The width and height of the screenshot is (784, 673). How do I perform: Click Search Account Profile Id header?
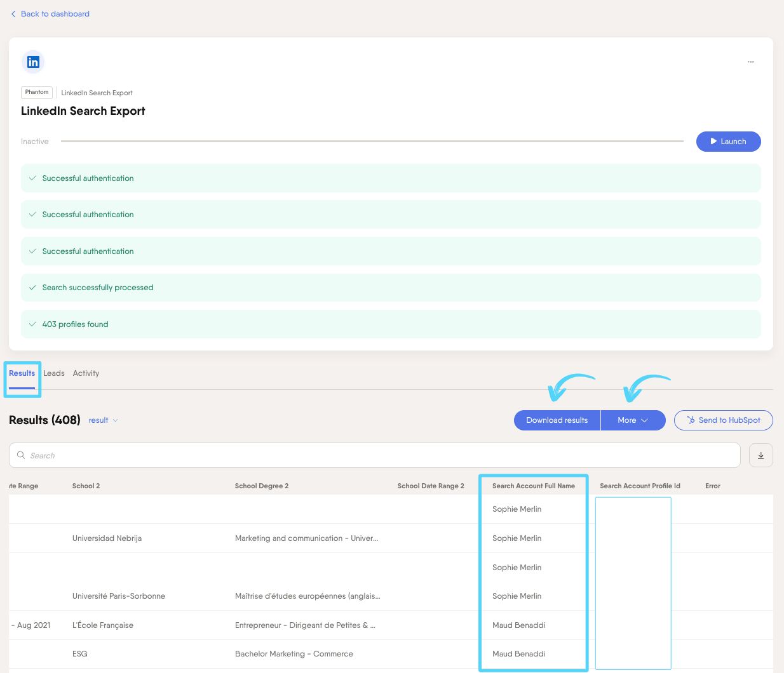point(640,486)
